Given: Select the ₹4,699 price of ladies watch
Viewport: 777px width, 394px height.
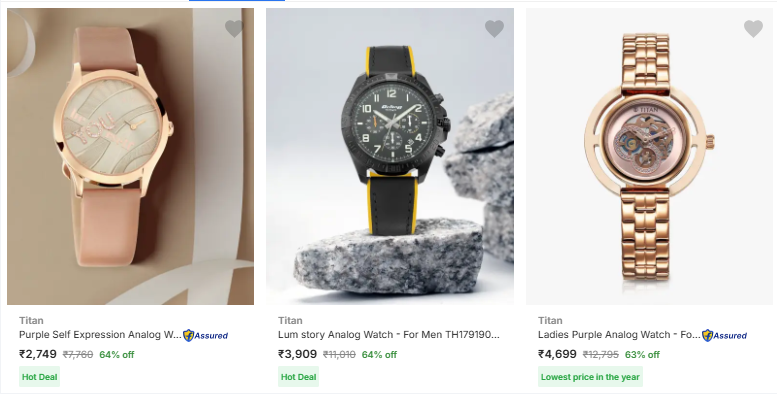Looking at the screenshot, I should [557, 354].
